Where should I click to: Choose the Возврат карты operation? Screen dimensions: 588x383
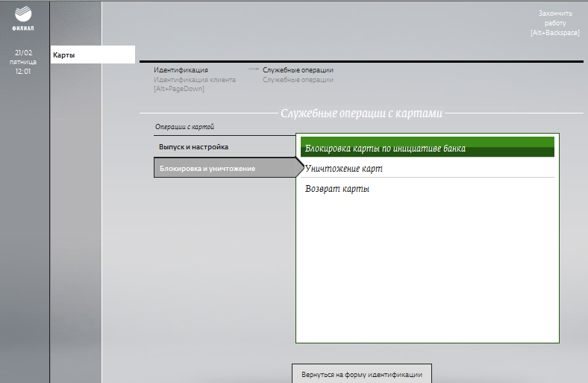pyautogui.click(x=427, y=188)
